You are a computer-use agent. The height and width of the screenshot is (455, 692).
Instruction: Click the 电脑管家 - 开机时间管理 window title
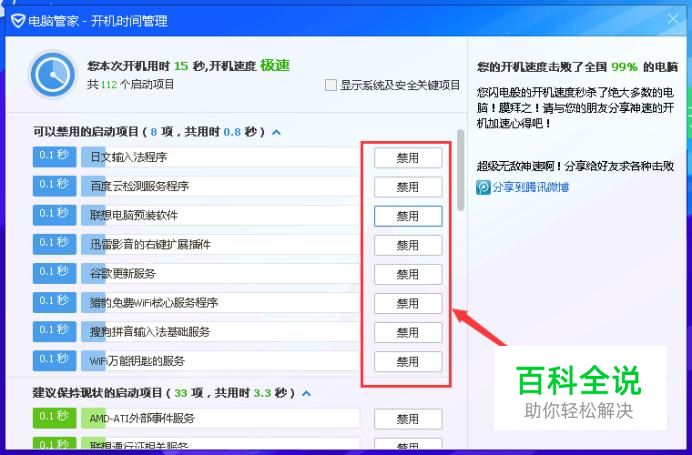coord(98,21)
